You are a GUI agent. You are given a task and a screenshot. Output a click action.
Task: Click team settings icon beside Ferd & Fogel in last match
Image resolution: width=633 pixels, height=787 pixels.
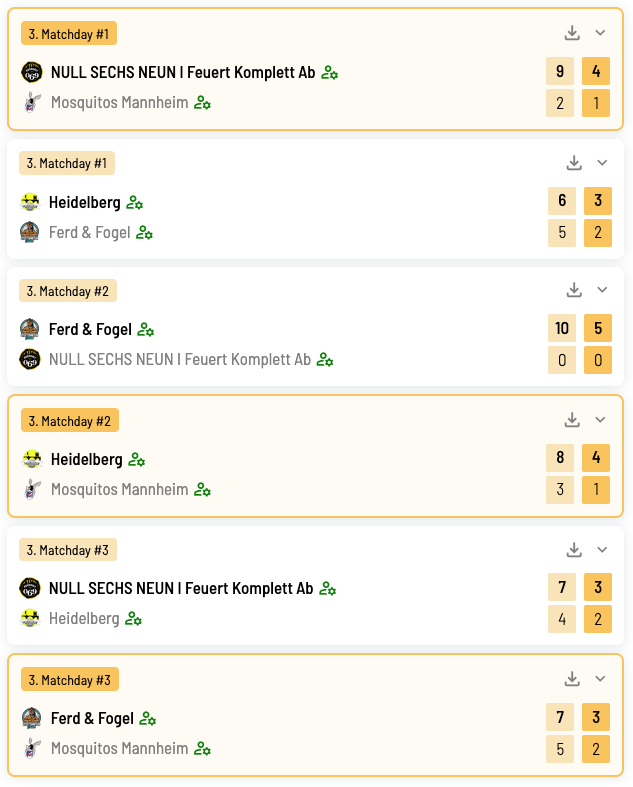click(148, 719)
